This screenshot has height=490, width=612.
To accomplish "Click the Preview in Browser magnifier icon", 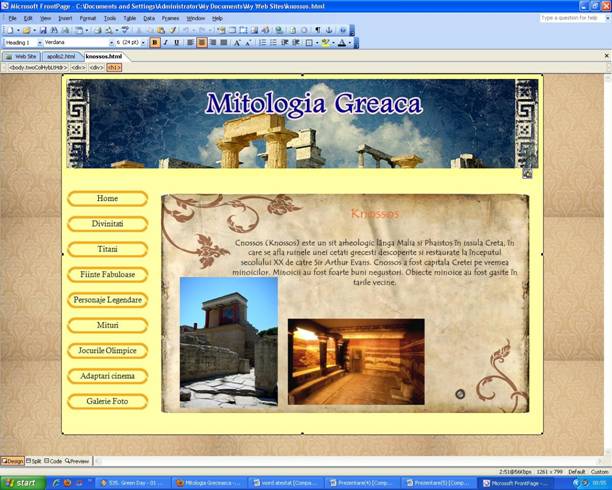I will coord(108,30).
